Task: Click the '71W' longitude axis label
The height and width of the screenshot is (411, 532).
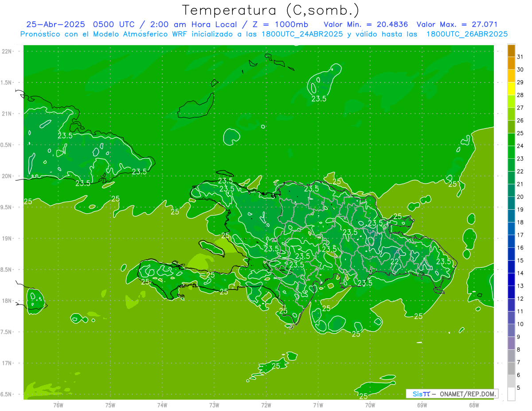Action: click(318, 405)
